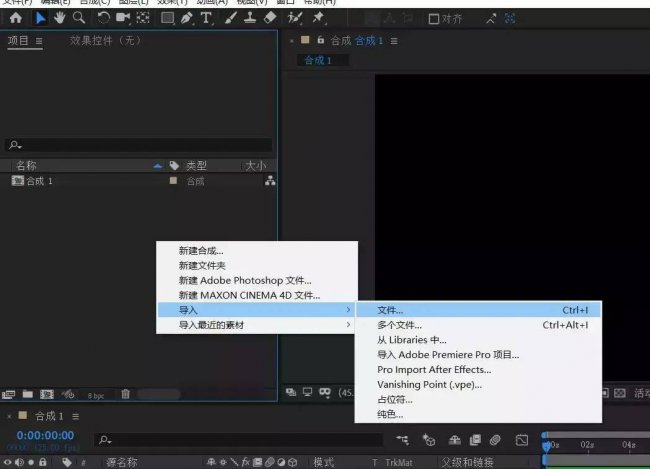Viewport: 650px width, 469px height.
Task: Click the project panel search field
Action: pos(139,145)
